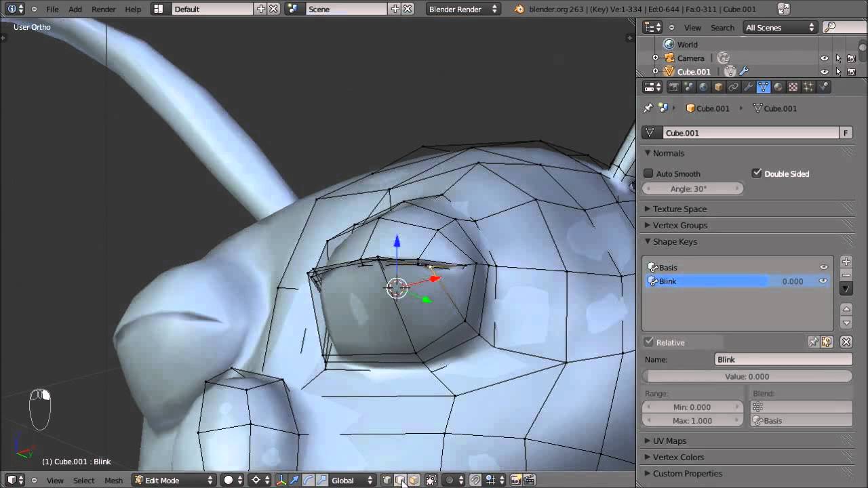Screen dimensions: 868x488
Task: Add a new shape key with plus button
Action: [846, 262]
